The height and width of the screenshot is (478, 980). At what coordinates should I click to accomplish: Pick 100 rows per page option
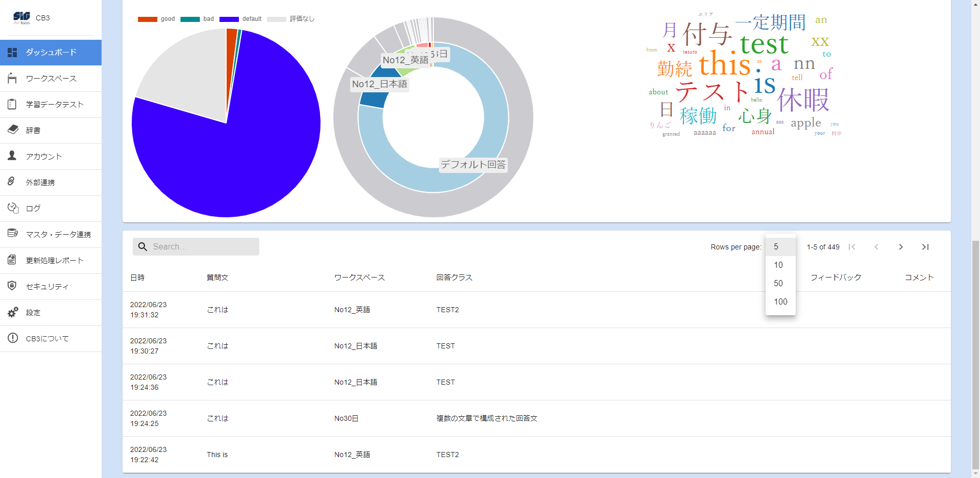(x=780, y=301)
